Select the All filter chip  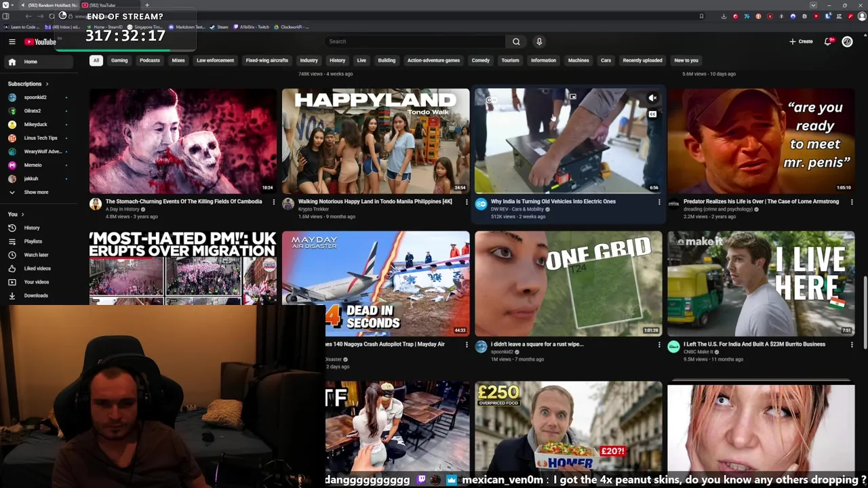[96, 60]
